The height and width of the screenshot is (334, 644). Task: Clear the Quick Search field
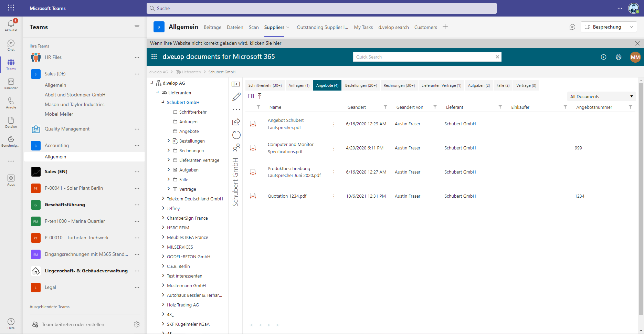[x=497, y=57]
